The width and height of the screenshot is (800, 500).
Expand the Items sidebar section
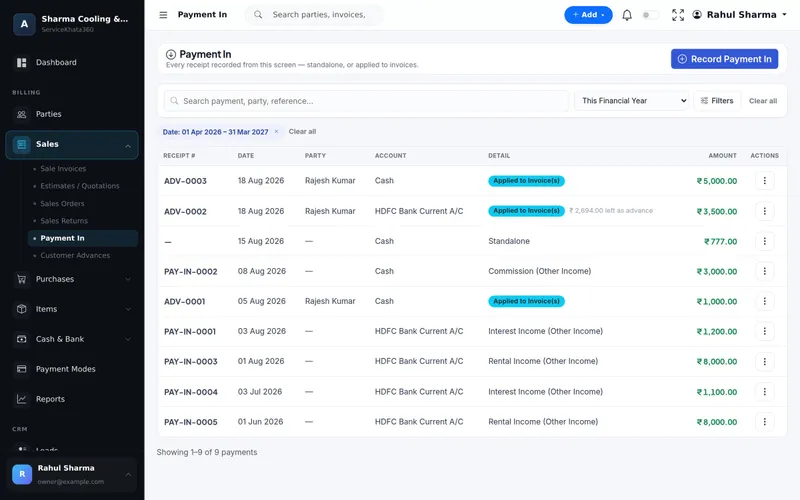(x=128, y=309)
